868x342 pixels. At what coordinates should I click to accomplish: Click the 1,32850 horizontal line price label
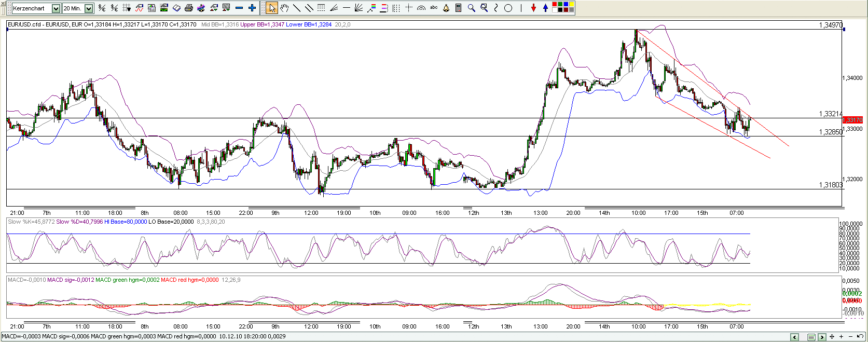(x=831, y=132)
